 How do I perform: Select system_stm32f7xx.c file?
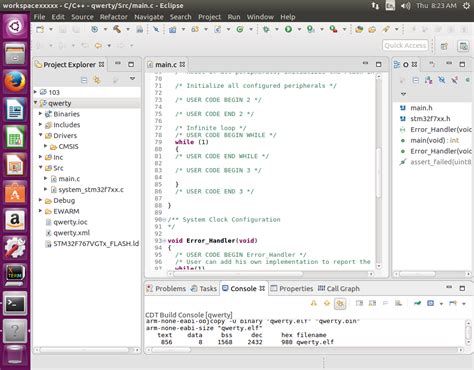pyautogui.click(x=91, y=190)
